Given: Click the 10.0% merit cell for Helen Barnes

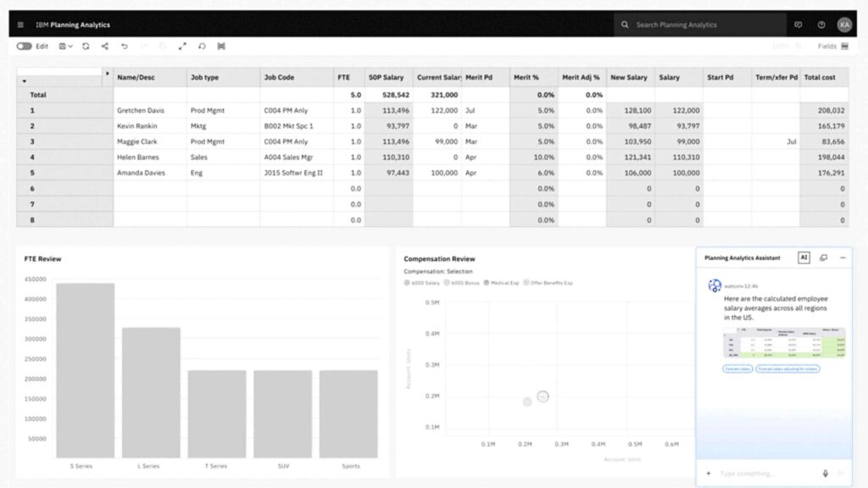Looking at the screenshot, I should click(534, 157).
